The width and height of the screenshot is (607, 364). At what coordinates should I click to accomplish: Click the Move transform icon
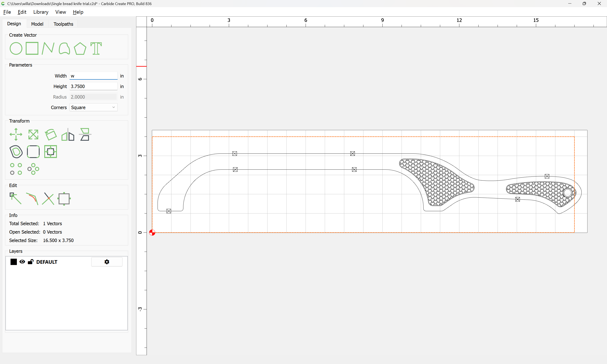pyautogui.click(x=16, y=134)
